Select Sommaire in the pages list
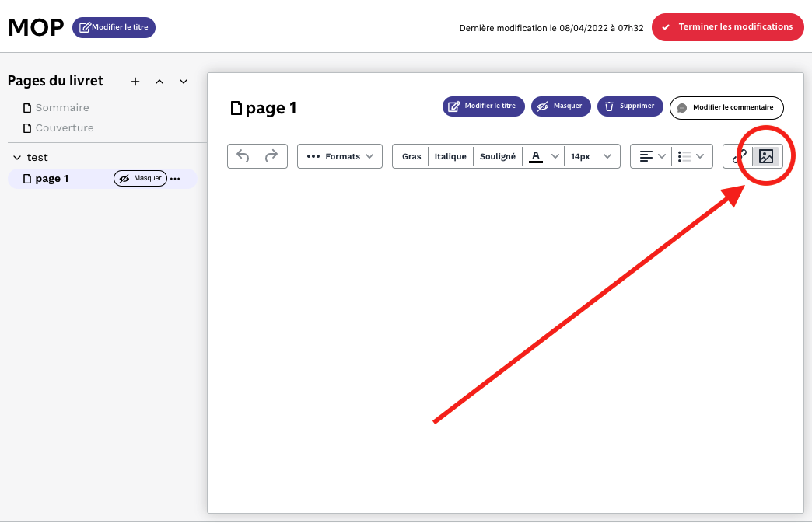The image size is (812, 523). (61, 108)
